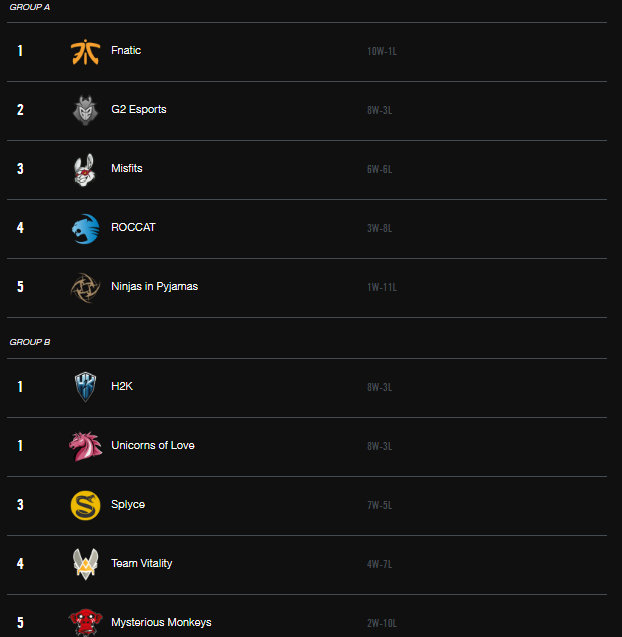This screenshot has height=637, width=622.
Task: Click the Team Vitality logo
Action: [x=85, y=564]
